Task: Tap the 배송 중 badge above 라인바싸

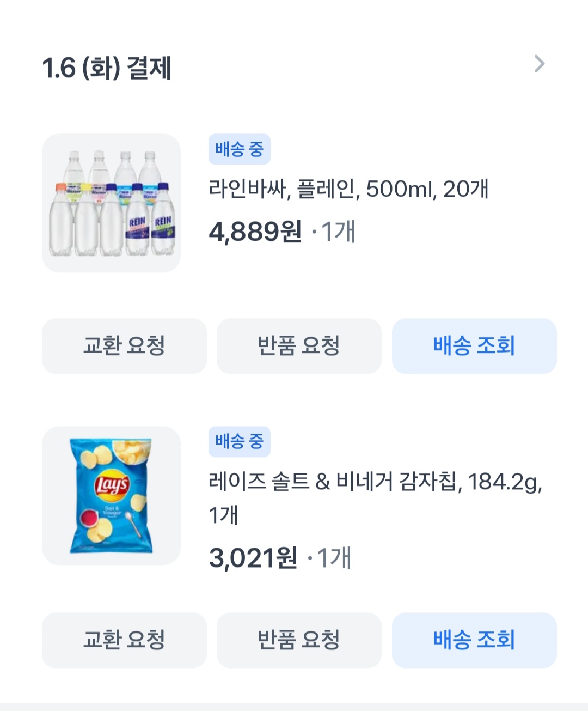Action: (x=239, y=149)
